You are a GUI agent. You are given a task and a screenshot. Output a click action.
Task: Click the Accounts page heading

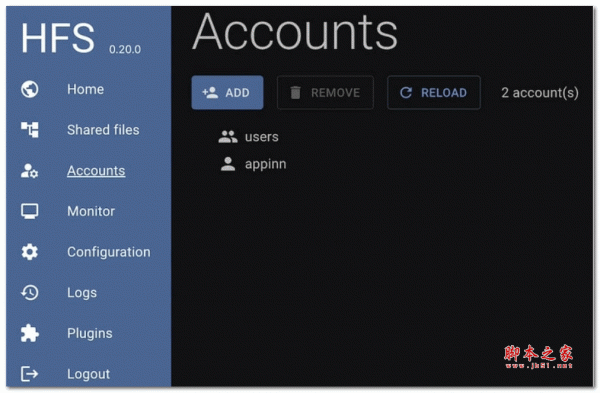tap(295, 31)
